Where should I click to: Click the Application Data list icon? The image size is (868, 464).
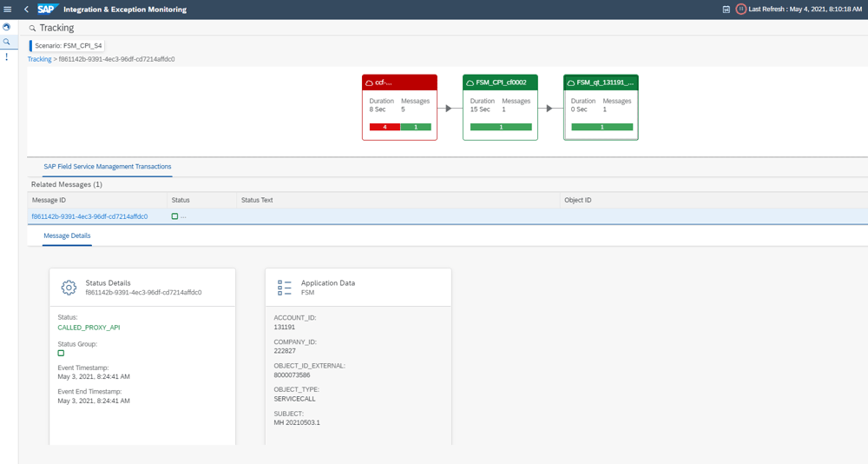pyautogui.click(x=285, y=288)
